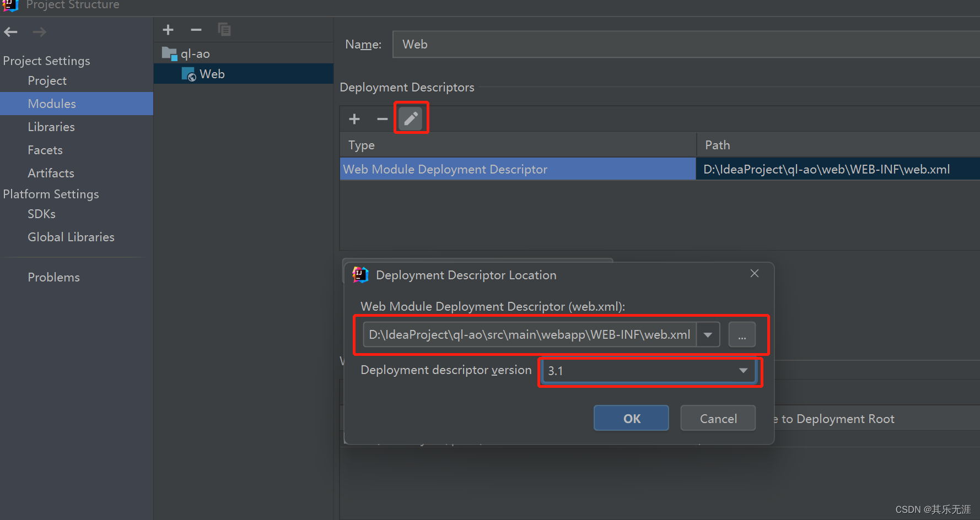Open the SDKs settings page
The image size is (980, 520).
tap(42, 214)
